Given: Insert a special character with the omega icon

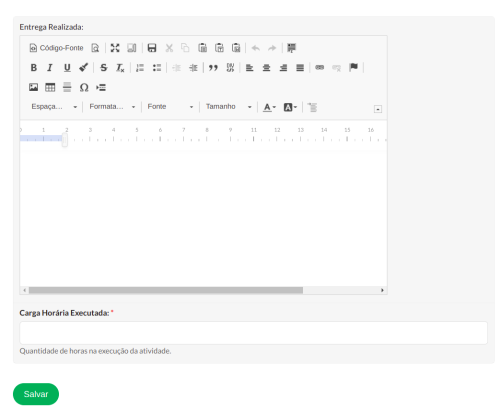Looking at the screenshot, I should (84, 87).
